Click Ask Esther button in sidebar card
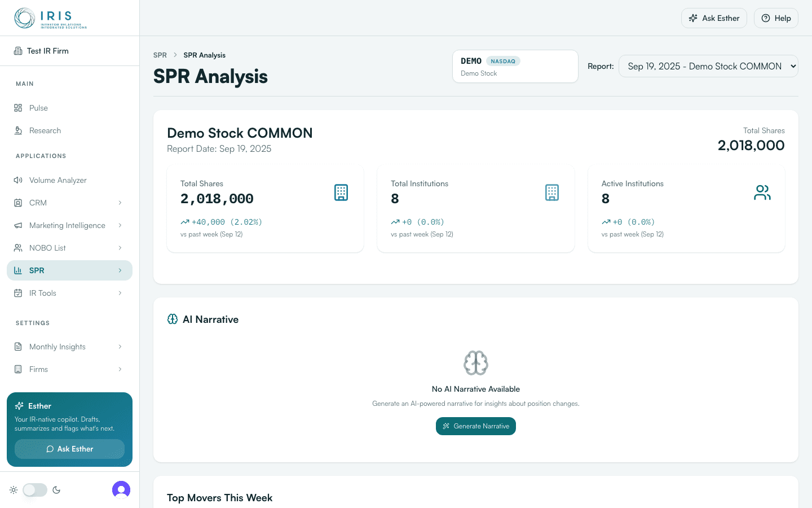Image resolution: width=812 pixels, height=508 pixels. click(x=69, y=449)
